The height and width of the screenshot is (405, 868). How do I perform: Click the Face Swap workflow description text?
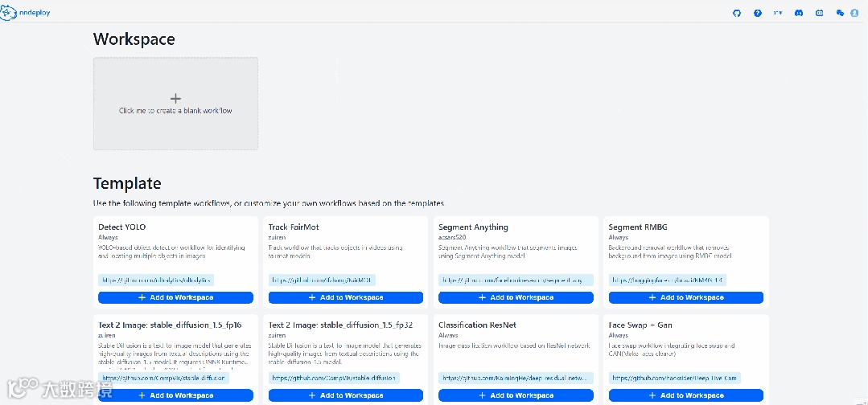(x=672, y=350)
